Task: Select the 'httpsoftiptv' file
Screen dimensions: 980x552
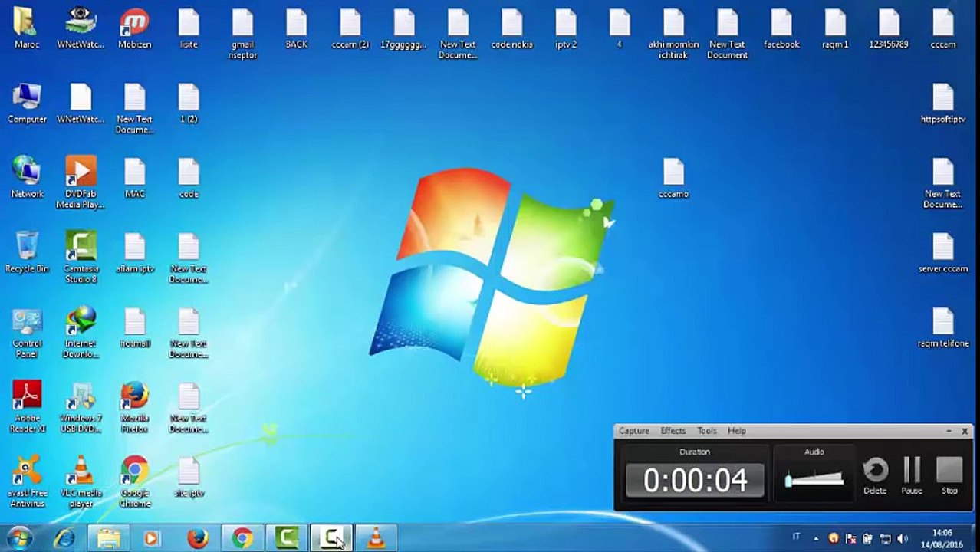Action: pos(943,103)
